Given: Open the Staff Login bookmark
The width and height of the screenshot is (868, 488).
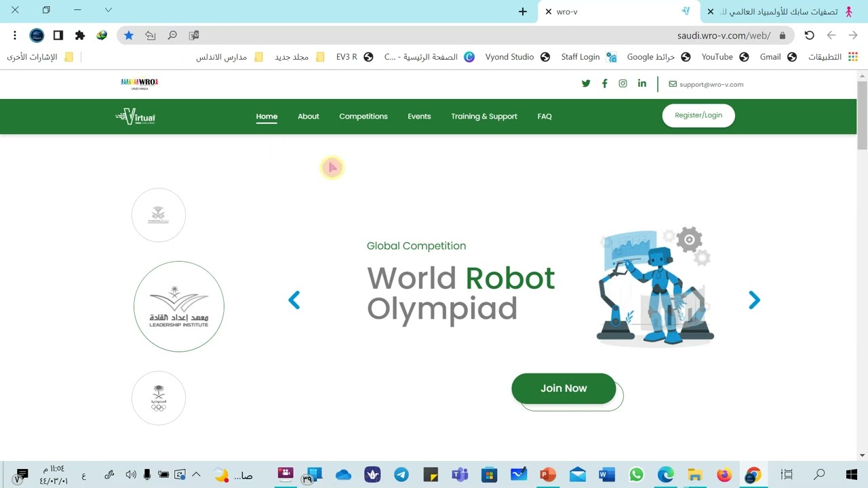Looking at the screenshot, I should (589, 57).
